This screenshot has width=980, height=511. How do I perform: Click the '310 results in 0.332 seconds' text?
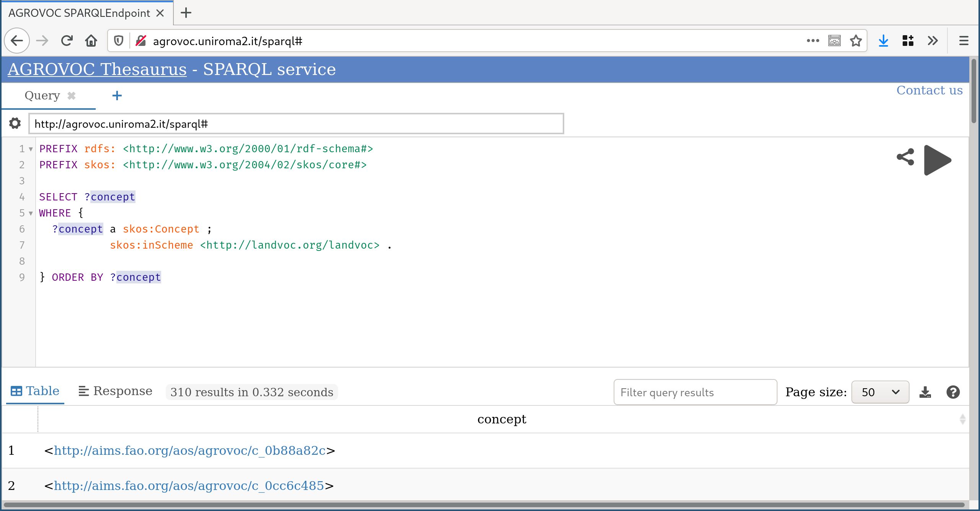[x=252, y=392]
